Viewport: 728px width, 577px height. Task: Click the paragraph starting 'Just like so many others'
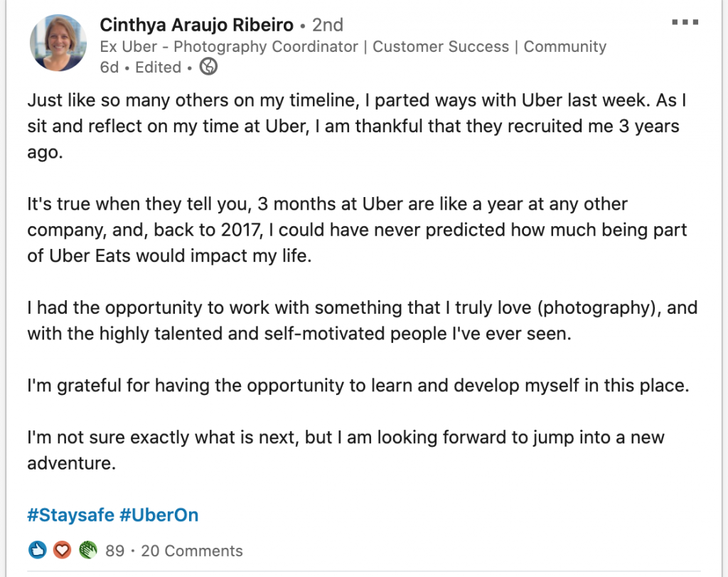click(357, 127)
